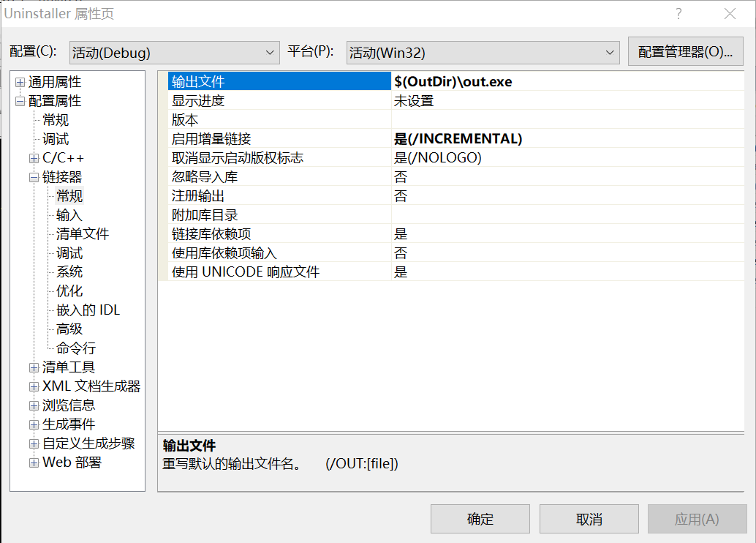Select 清单文件 under 链接器

coord(83,234)
